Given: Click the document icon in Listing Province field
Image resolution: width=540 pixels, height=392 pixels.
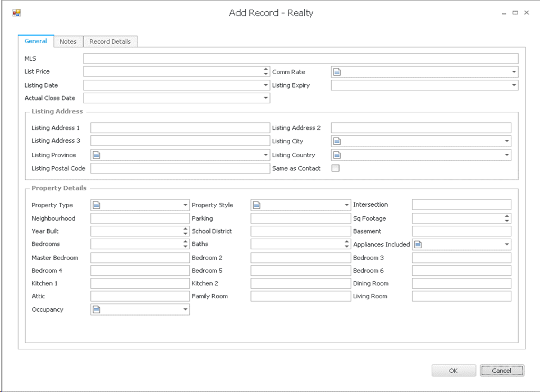Looking at the screenshot, I should pos(97,155).
